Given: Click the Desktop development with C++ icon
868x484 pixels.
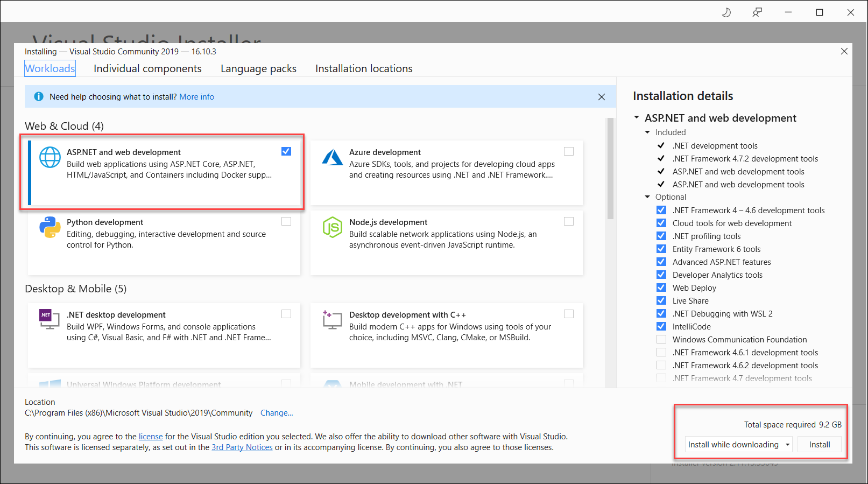Looking at the screenshot, I should coord(332,319).
